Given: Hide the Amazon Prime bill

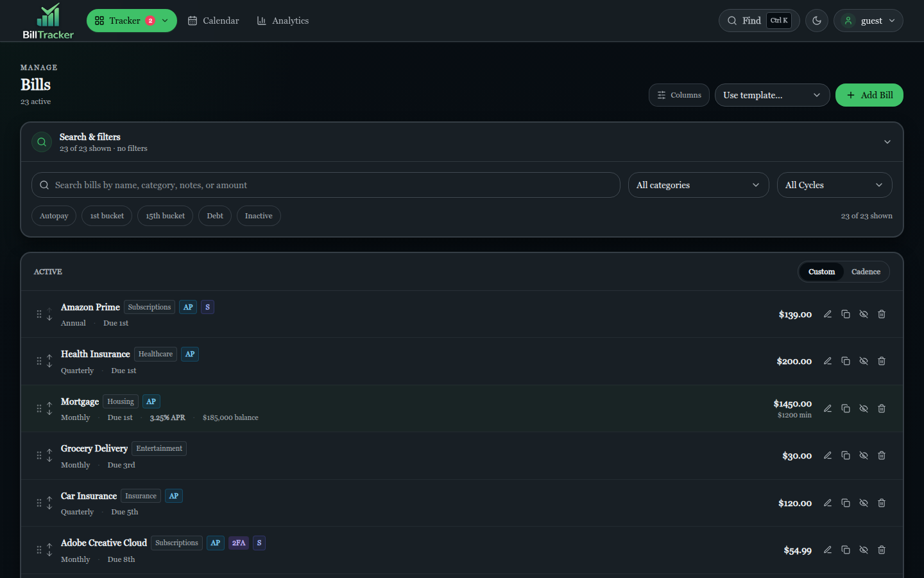Looking at the screenshot, I should click(864, 314).
